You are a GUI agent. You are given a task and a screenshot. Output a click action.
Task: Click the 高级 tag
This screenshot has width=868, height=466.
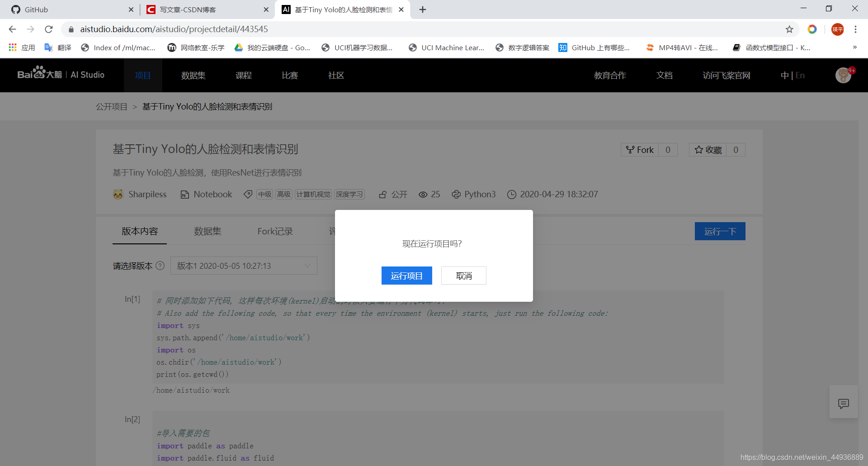[284, 194]
